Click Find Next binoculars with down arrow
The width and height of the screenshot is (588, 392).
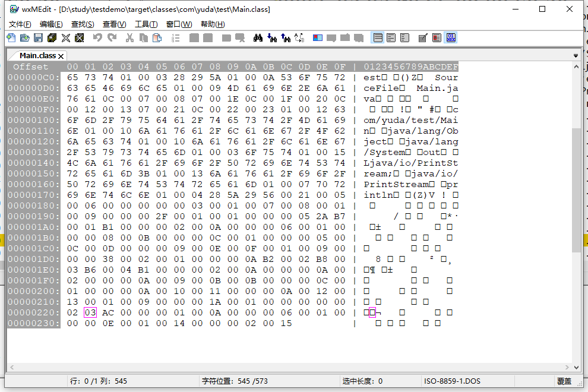coord(272,38)
